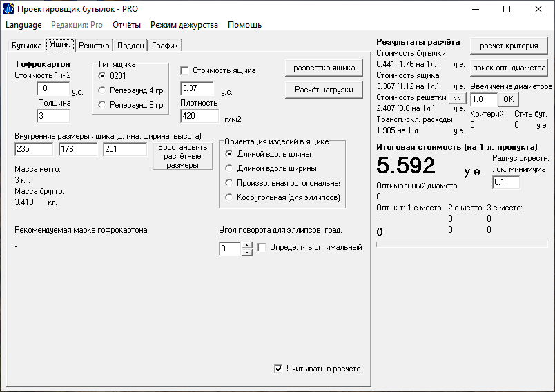Viewport: 555px width, 392px height.
Task: Increase ellipse rotation angle with up arrow
Action: tap(246, 245)
